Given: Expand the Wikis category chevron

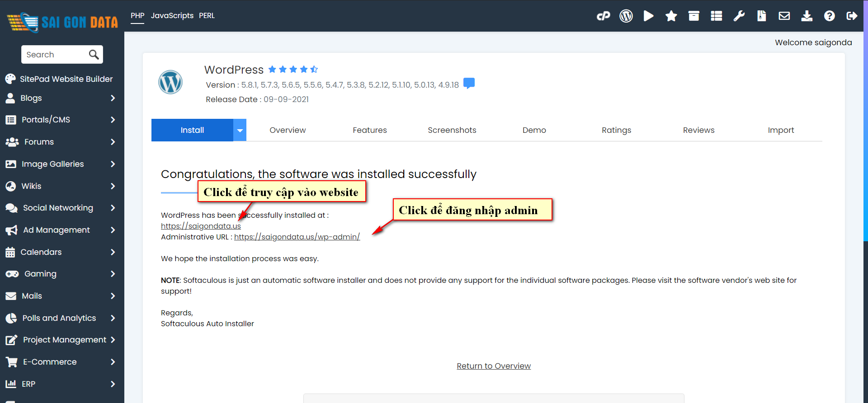Looking at the screenshot, I should [x=113, y=186].
